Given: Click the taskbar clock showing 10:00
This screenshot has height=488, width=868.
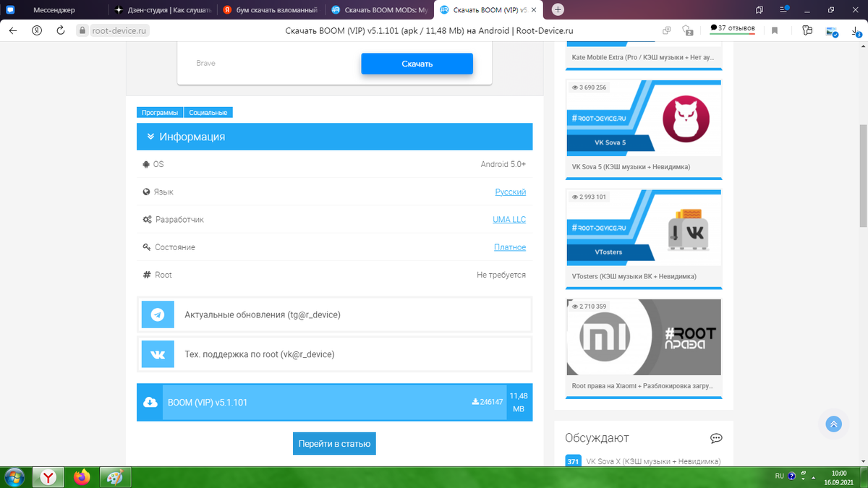Looking at the screenshot, I should coord(839,473).
